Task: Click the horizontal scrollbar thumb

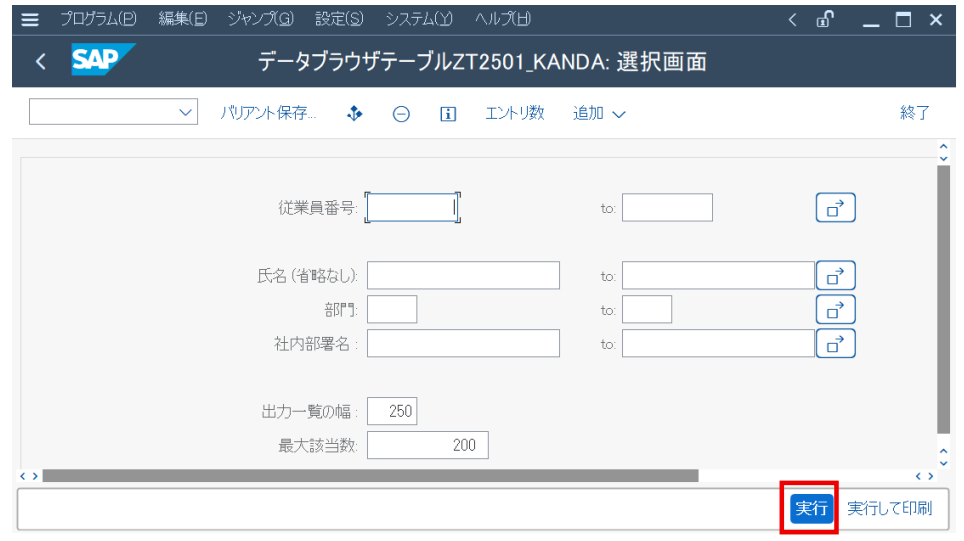Action: click(x=370, y=476)
